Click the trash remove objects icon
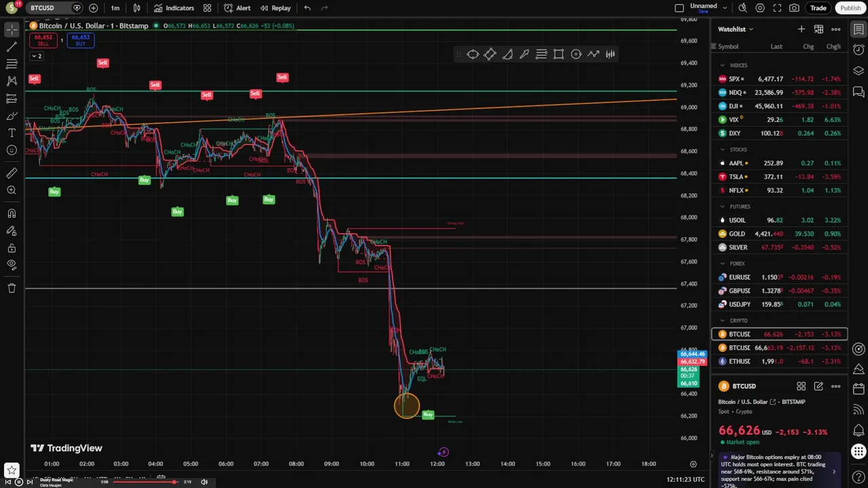Viewport: 868px width, 488px height. [x=12, y=288]
